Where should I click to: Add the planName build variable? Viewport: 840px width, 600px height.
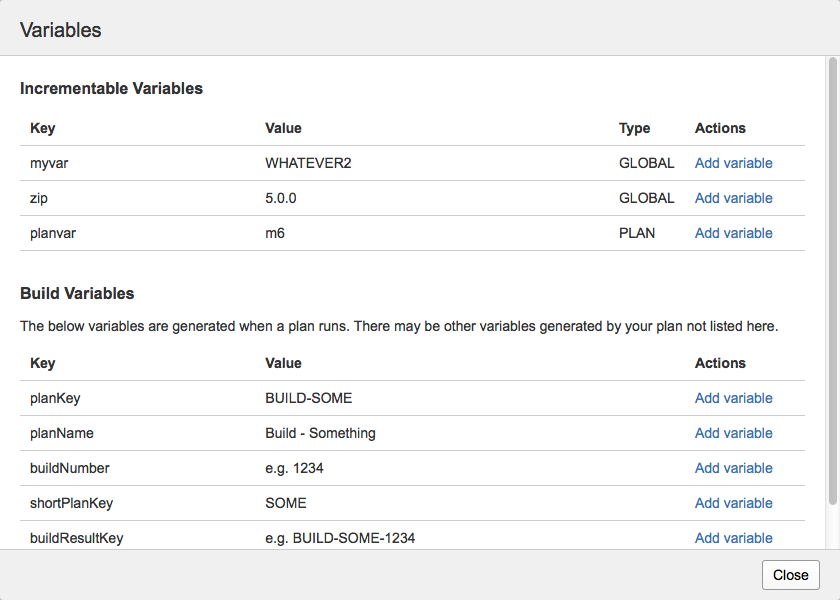coord(733,433)
